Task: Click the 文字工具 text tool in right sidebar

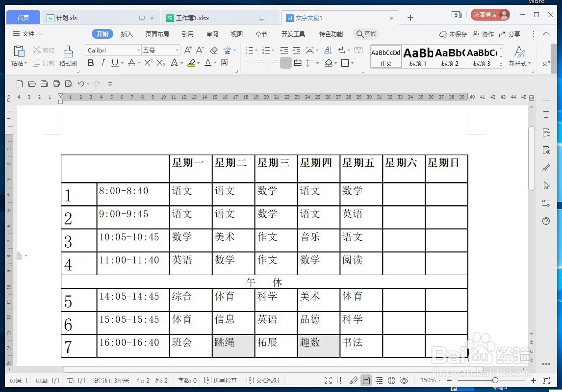Action: [x=546, y=114]
